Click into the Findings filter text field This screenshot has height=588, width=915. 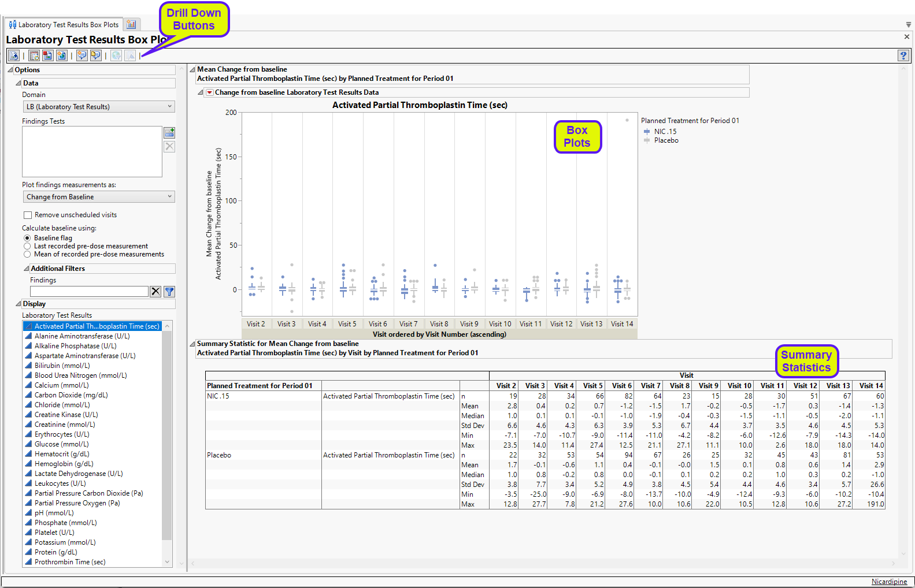coord(89,292)
